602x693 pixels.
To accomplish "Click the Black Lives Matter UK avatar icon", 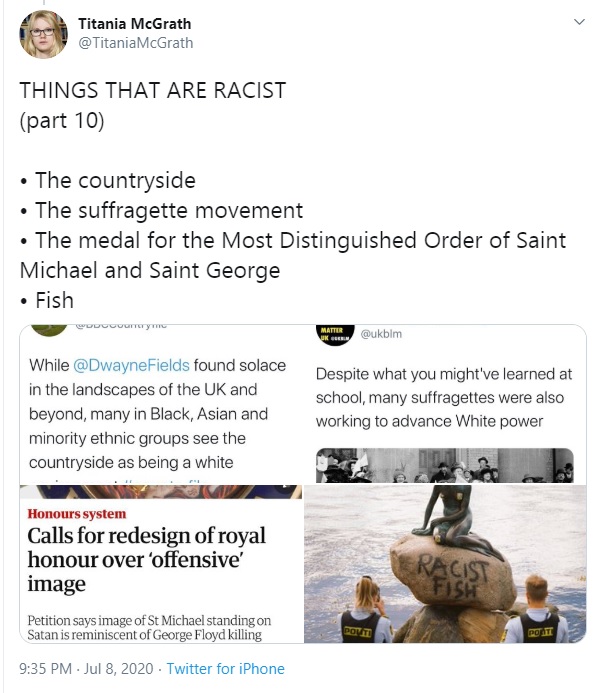I will click(335, 335).
